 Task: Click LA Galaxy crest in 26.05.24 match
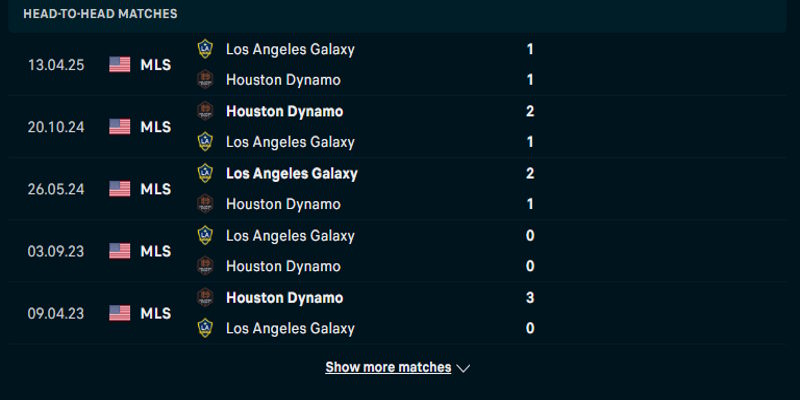(205, 173)
